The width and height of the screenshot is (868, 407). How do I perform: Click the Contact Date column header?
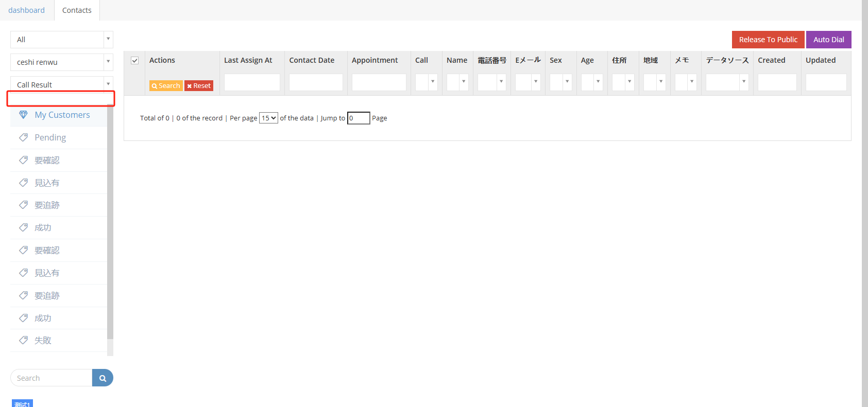[312, 60]
